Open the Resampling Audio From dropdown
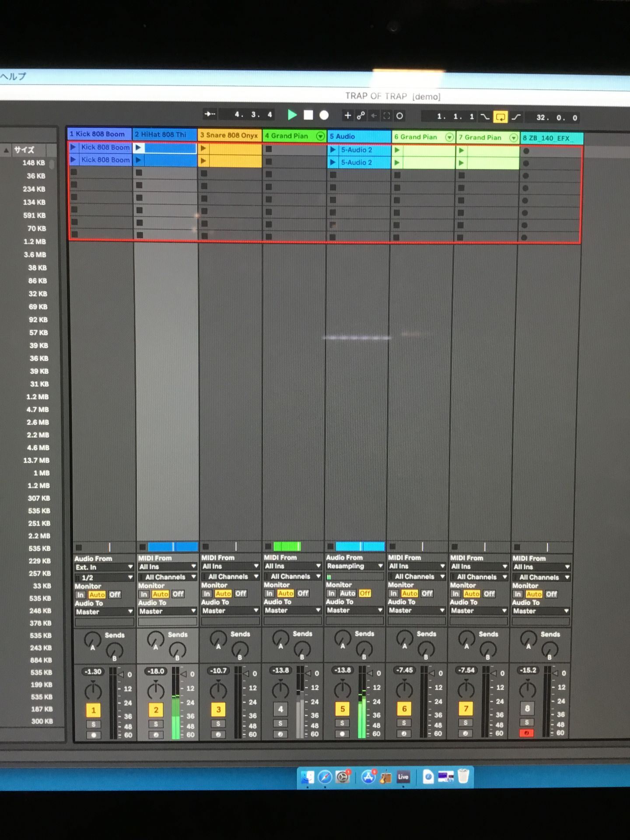Screen dimensions: 630x840 tap(355, 566)
